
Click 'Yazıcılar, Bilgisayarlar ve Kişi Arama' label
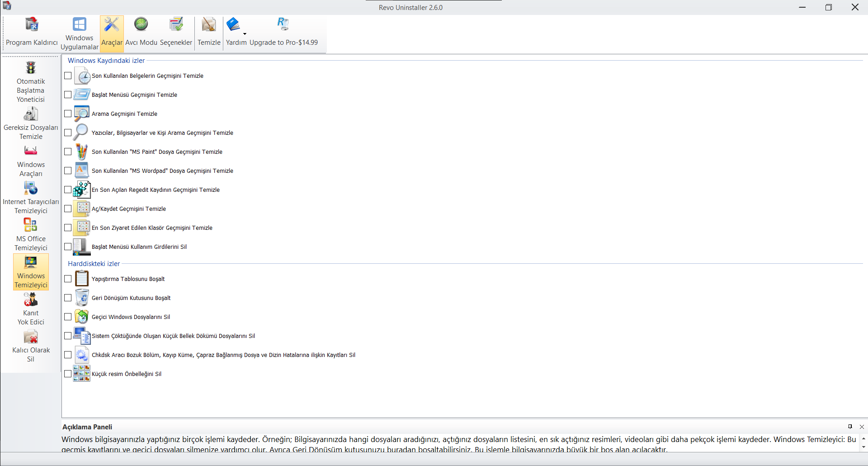coord(162,133)
